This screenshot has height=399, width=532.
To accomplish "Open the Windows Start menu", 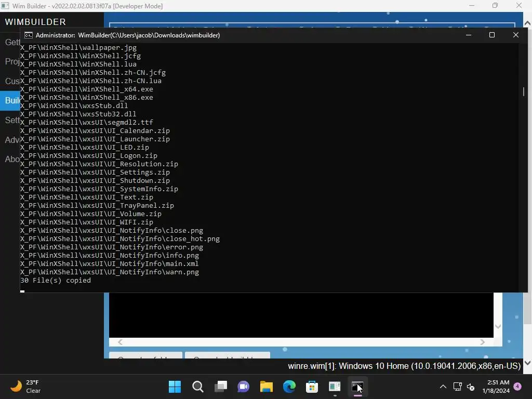I will [x=175, y=387].
